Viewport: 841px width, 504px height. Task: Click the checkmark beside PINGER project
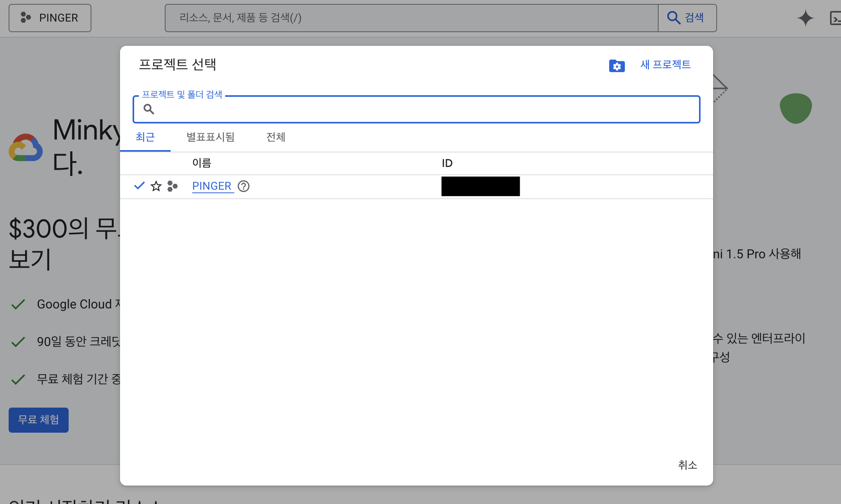pyautogui.click(x=139, y=186)
